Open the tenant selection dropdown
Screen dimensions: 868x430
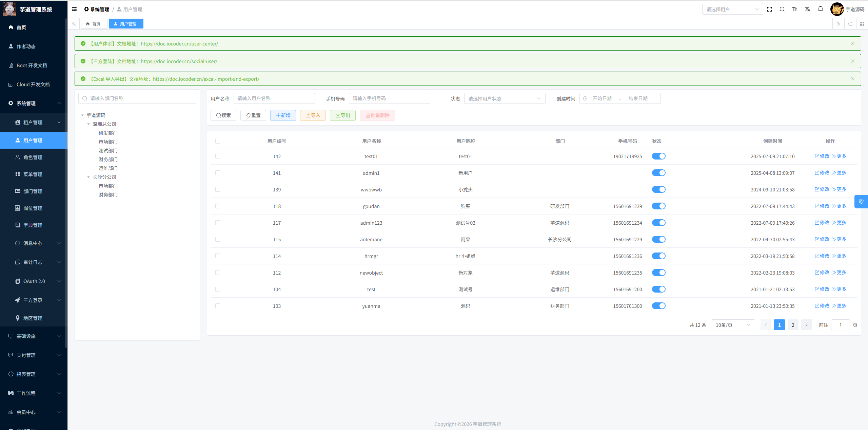point(732,9)
